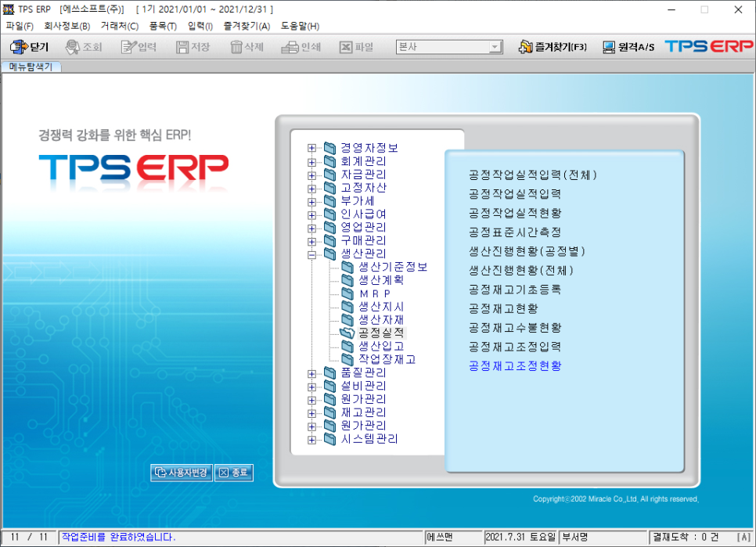
Task: Open 즐겨찾기(F3) favorites icon
Action: tap(525, 47)
